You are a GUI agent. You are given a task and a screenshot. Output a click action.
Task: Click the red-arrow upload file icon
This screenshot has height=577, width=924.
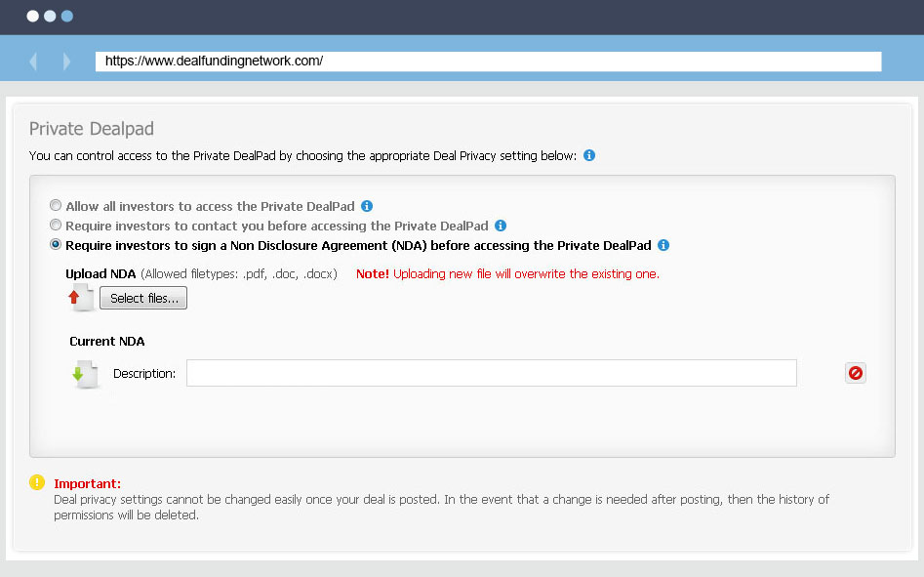pyautogui.click(x=82, y=298)
